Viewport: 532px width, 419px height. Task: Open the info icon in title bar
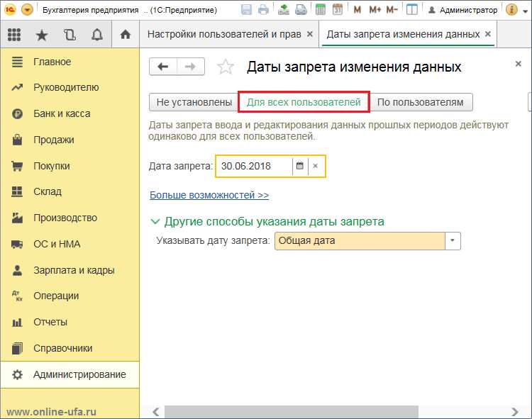[511, 9]
